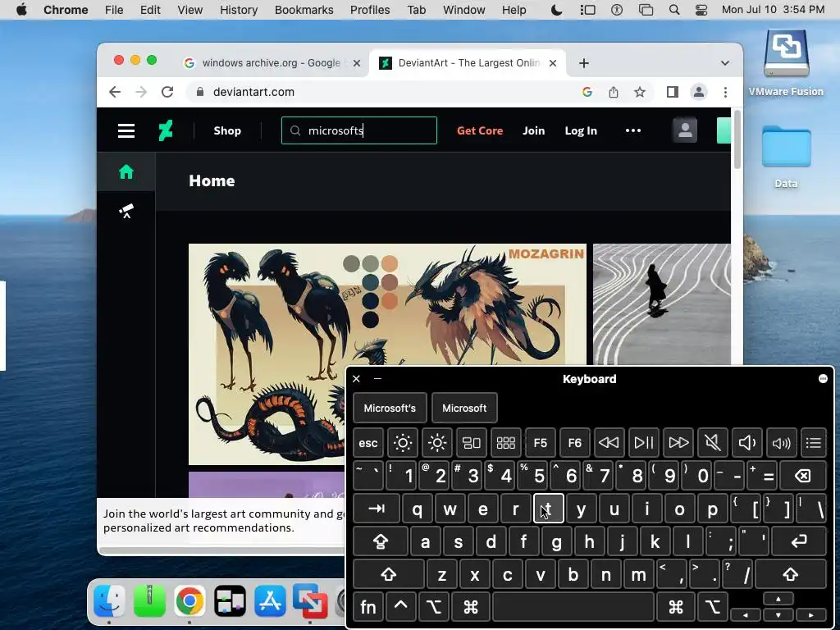Open the Mozagrin creature artwork thumbnail
840x630 pixels.
(387, 354)
